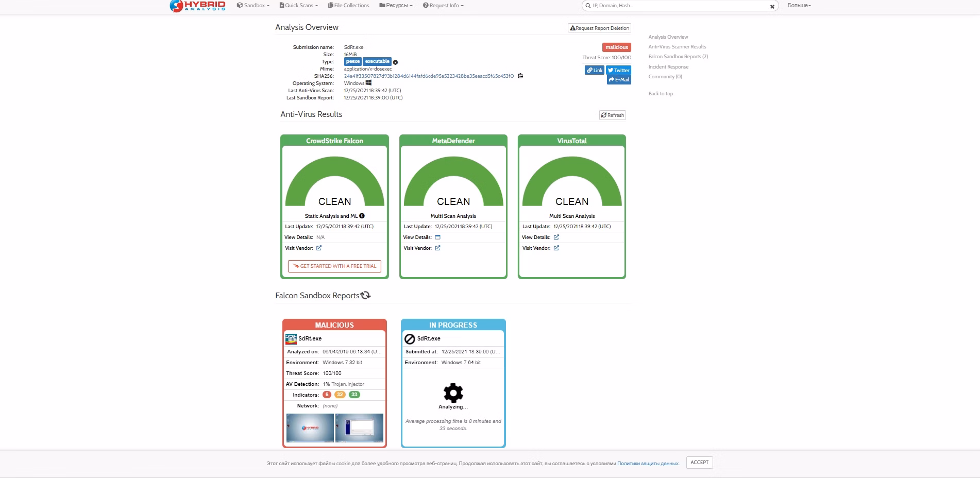
Task: Click the IN PROGRESS report card header
Action: coord(453,325)
